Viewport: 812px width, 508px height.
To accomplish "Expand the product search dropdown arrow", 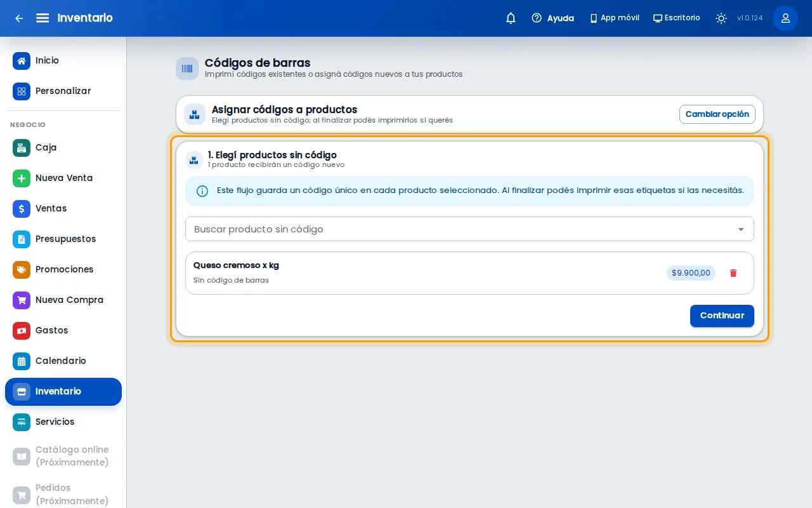I will 741,229.
